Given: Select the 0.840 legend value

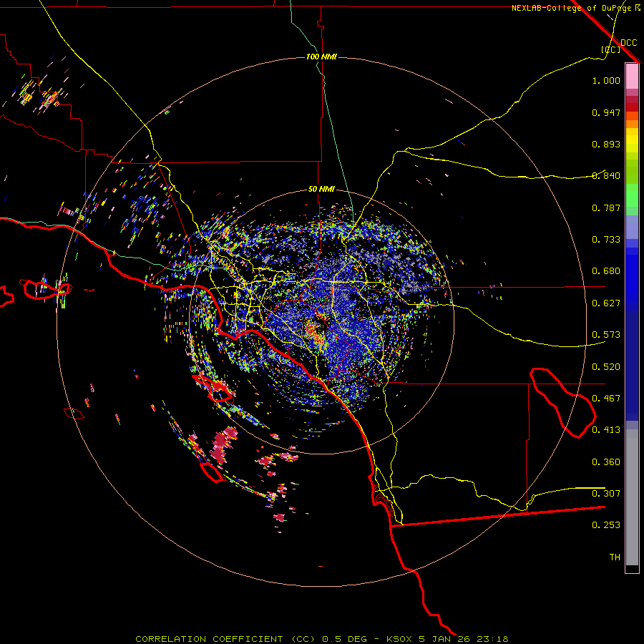Looking at the screenshot, I should [x=606, y=176].
